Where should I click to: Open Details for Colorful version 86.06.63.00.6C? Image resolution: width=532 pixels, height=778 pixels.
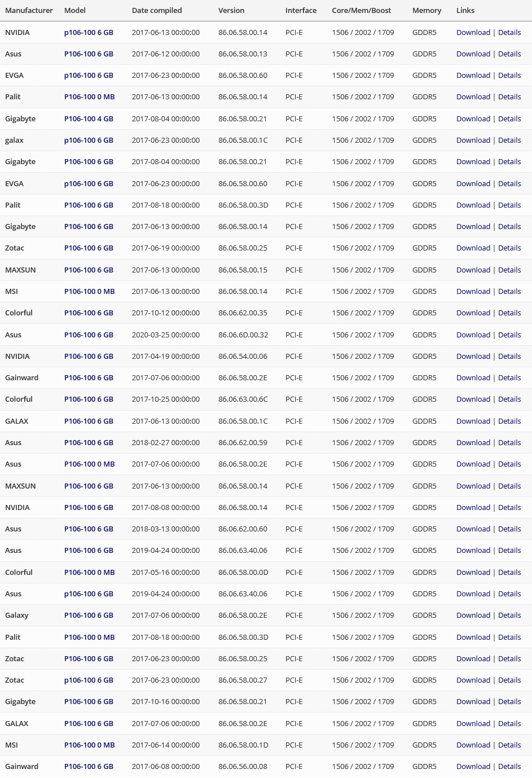[509, 399]
